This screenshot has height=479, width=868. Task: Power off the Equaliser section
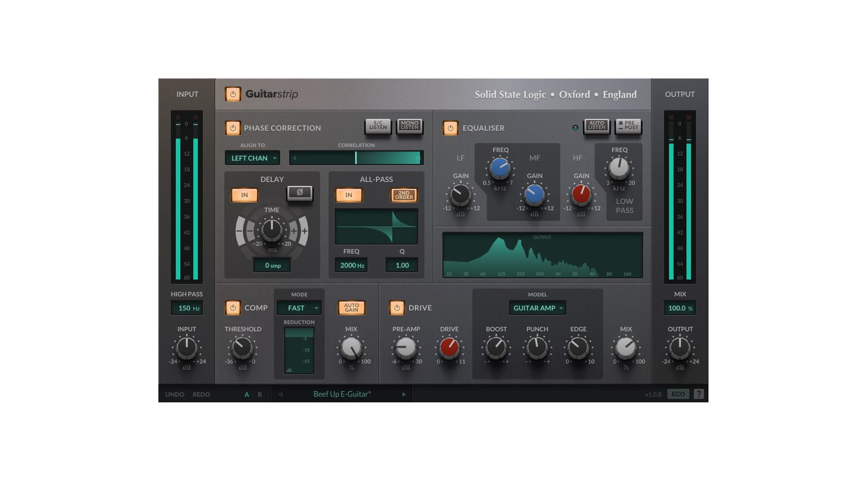coord(451,128)
